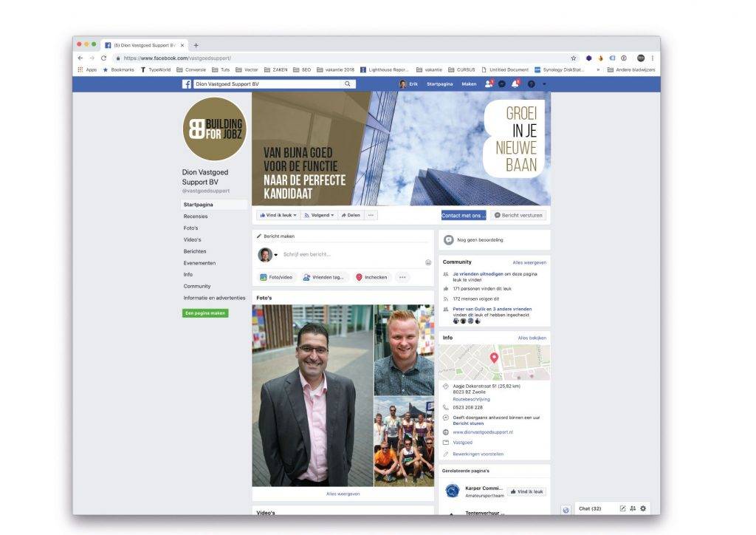Image resolution: width=756 pixels, height=535 pixels.
Task: Reload the page in Chrome
Action: click(x=103, y=58)
